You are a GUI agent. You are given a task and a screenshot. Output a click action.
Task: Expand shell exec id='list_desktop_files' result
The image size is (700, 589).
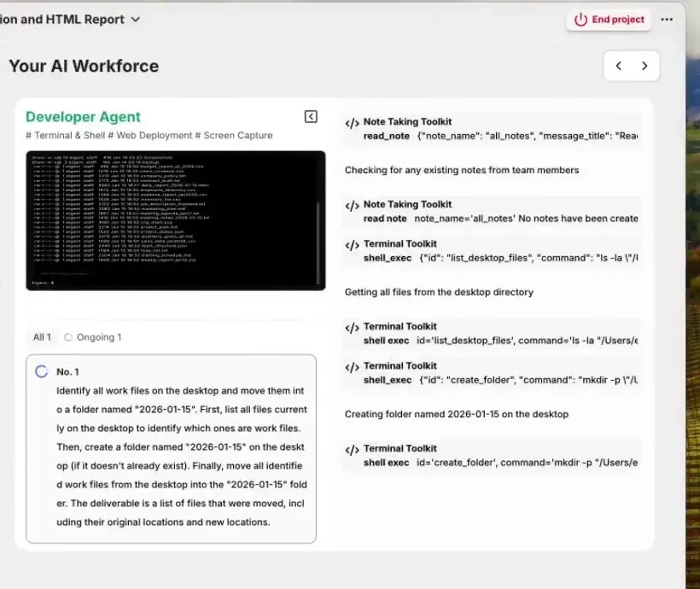point(492,334)
